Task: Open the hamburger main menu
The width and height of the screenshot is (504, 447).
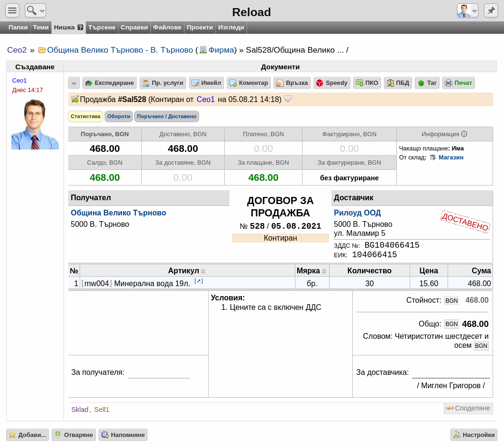Action: point(12,10)
